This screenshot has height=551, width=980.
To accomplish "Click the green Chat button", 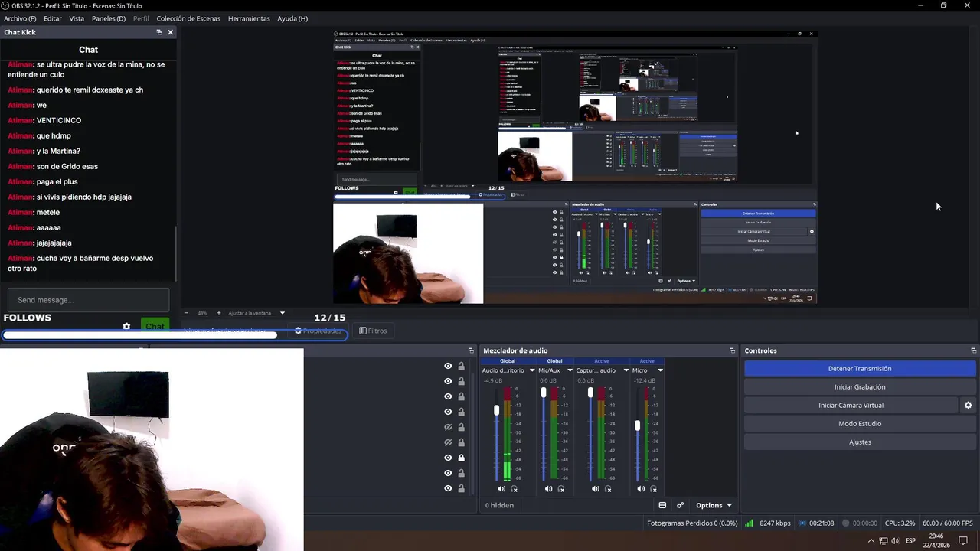I will point(155,326).
